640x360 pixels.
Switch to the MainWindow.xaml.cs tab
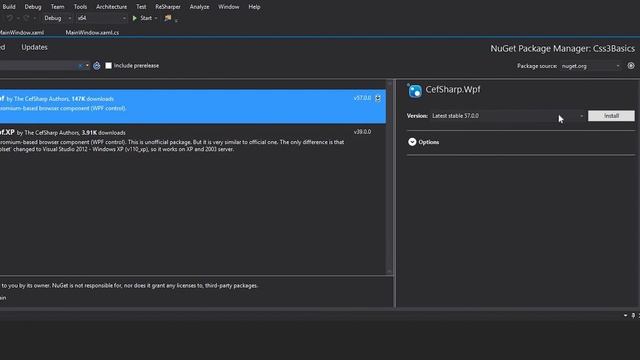[x=92, y=32]
